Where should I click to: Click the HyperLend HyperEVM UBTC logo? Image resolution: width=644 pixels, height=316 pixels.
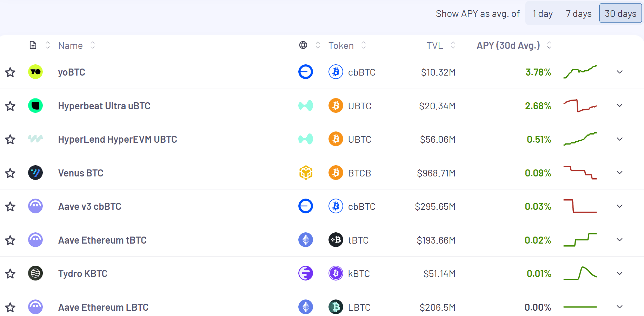35,139
